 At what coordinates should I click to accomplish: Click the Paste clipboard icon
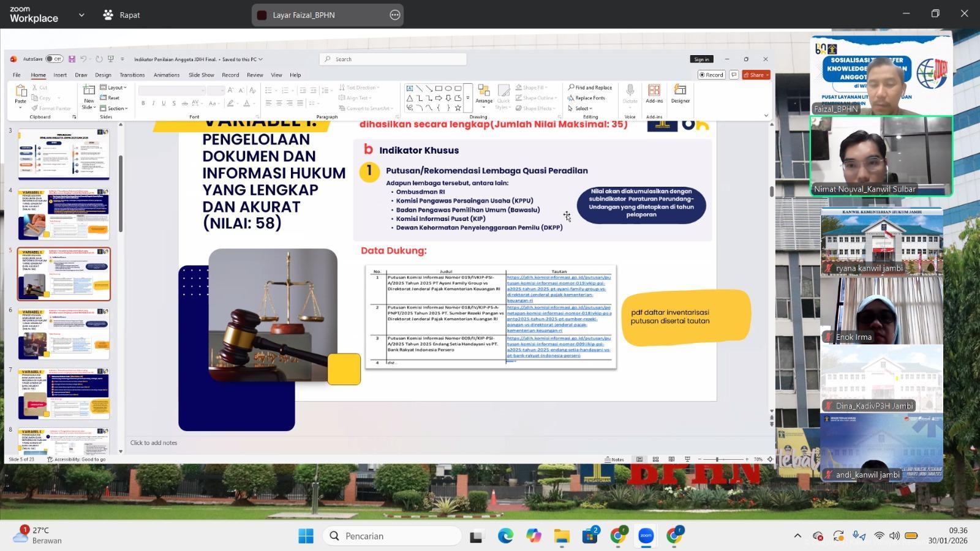tap(20, 94)
